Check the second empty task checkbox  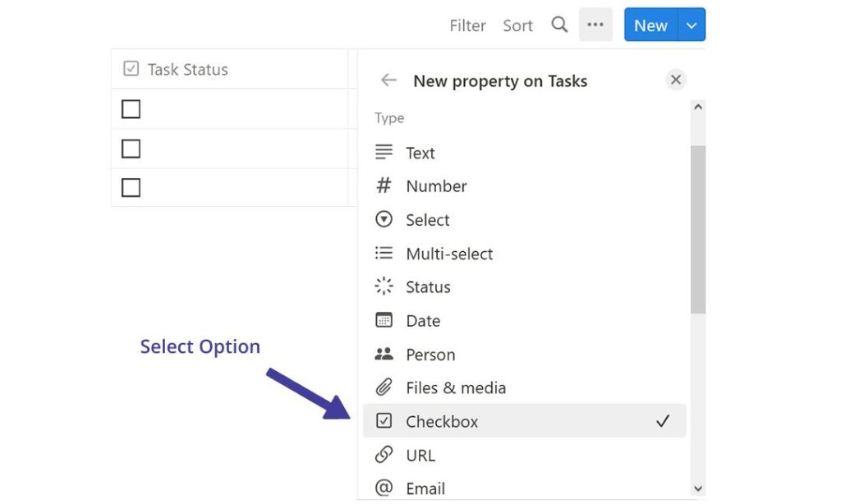point(131,148)
